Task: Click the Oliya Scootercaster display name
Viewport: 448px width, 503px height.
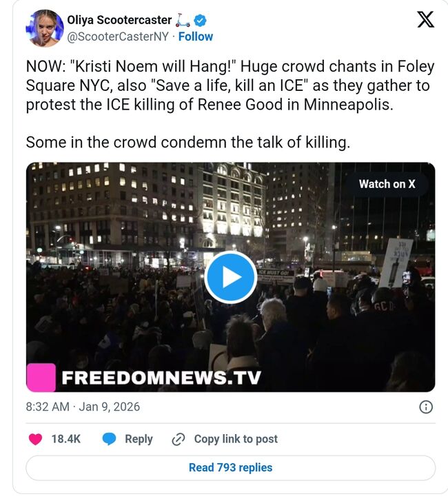Action: tap(118, 21)
